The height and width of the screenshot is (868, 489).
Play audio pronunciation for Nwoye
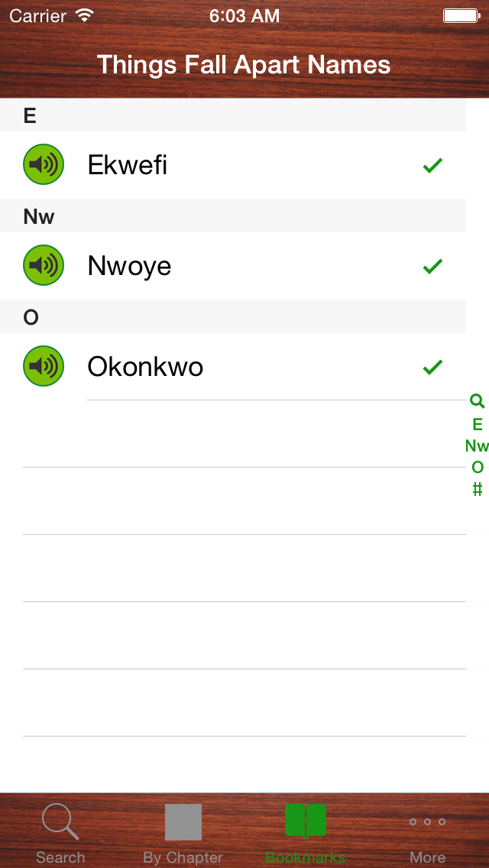(44, 265)
